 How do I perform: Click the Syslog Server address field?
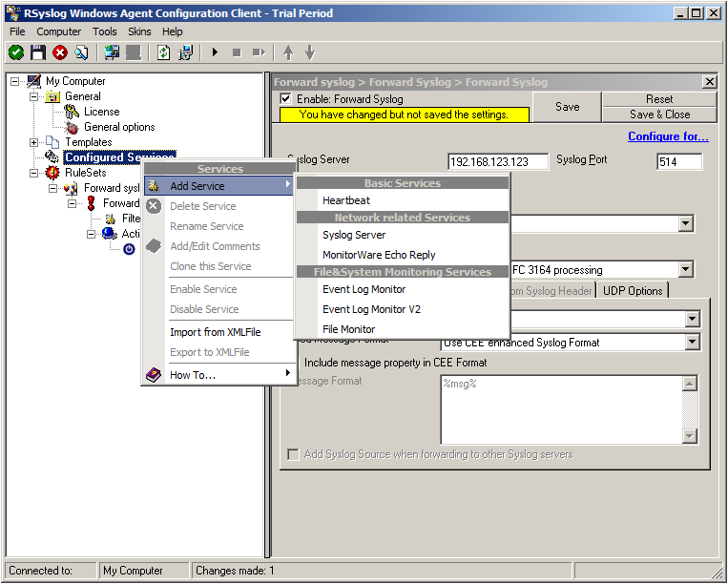[x=498, y=161]
